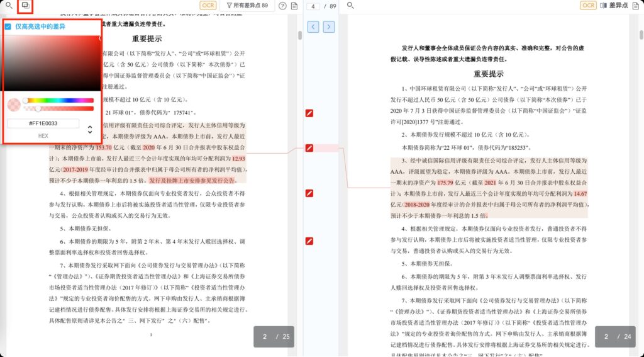The image size is (644, 357).
Task: Click the right document search magnifier icon
Action: coord(350,6)
